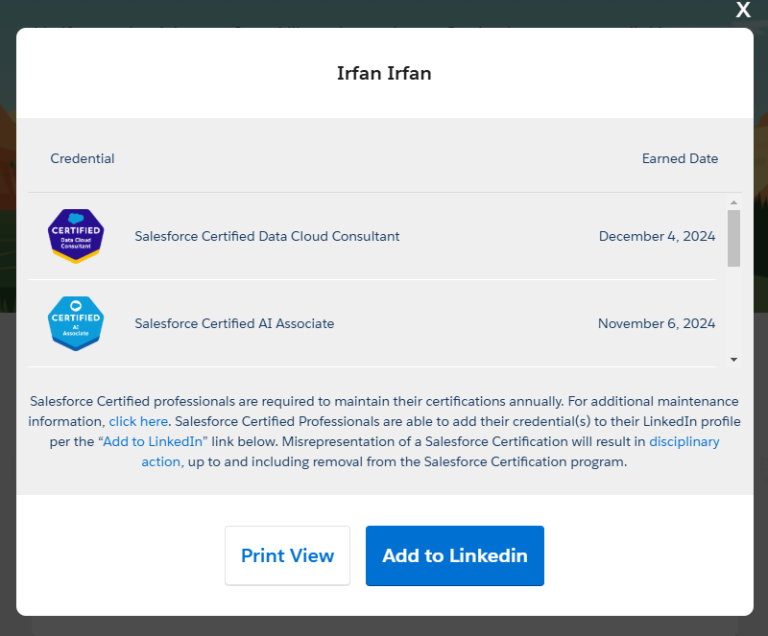Open the "Add to LinkedIn" text link
The width and height of the screenshot is (768, 636).
[x=153, y=441]
